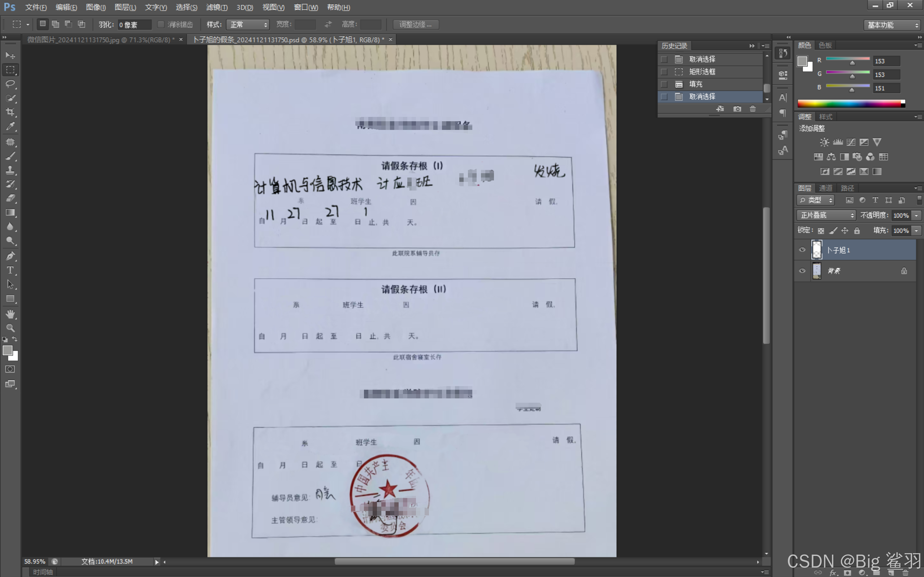
Task: Select the Hand tool
Action: [x=10, y=314]
